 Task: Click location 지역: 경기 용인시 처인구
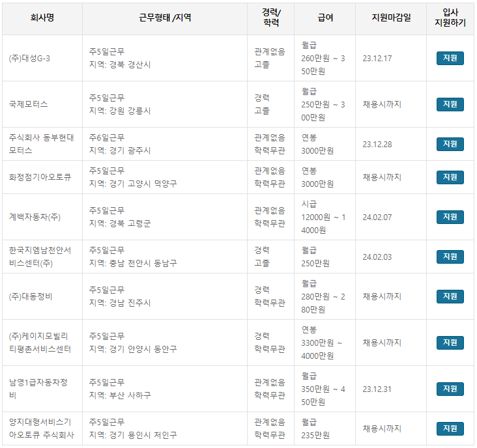pos(133,435)
